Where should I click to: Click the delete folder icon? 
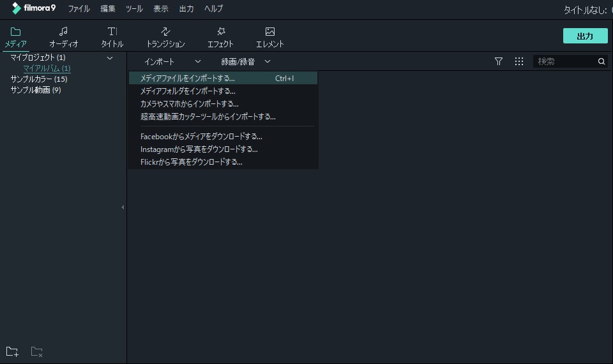36,351
